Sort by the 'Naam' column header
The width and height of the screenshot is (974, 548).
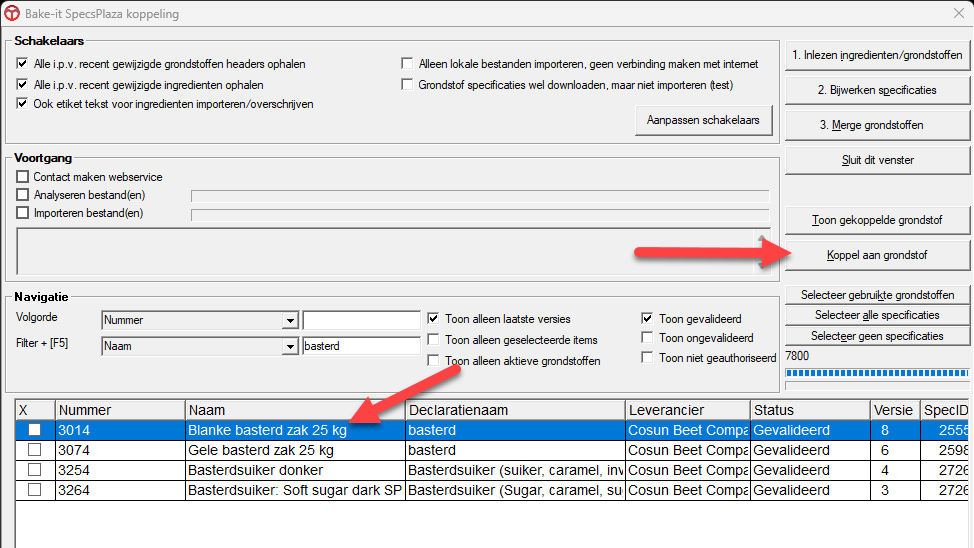coord(295,410)
